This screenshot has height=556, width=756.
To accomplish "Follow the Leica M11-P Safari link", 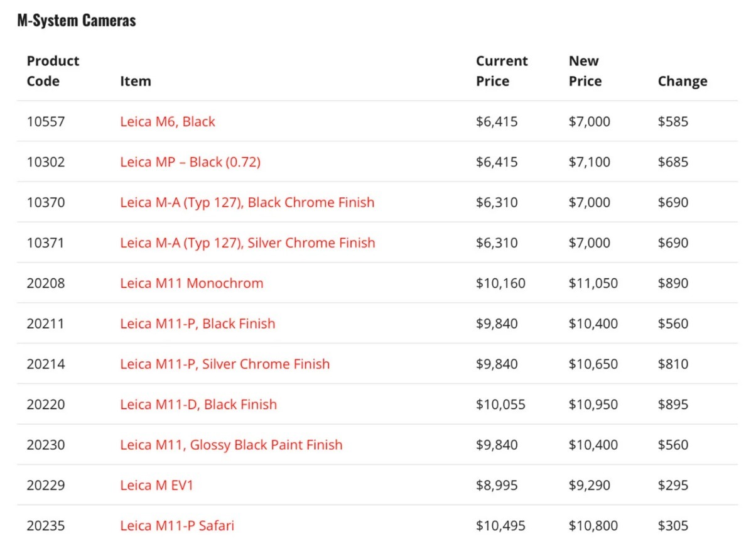I will (x=176, y=525).
